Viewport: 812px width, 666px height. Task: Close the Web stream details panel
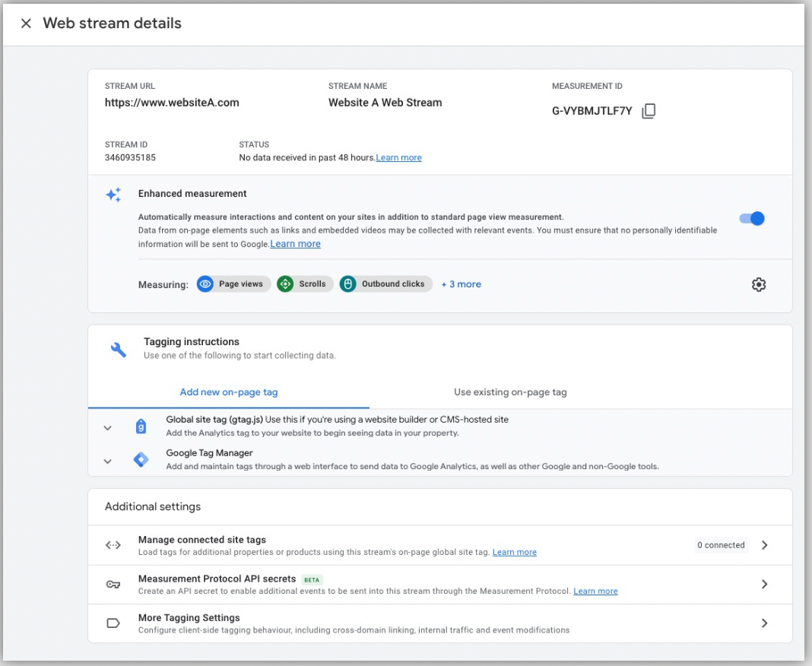coord(26,24)
